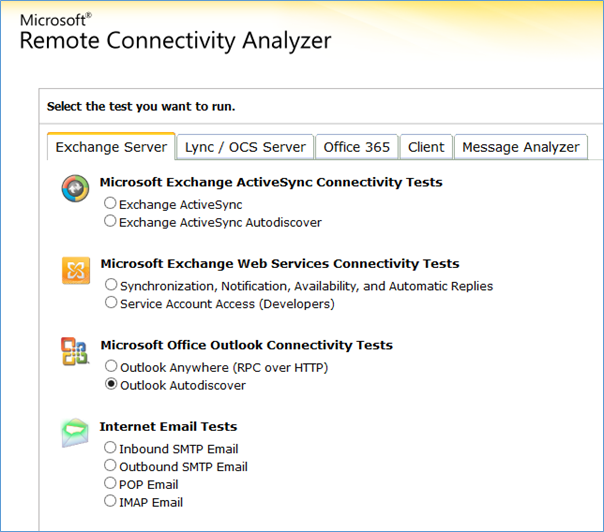Click the Internet Email Tests heading
Image resolution: width=604 pixels, height=532 pixels.
tap(168, 427)
